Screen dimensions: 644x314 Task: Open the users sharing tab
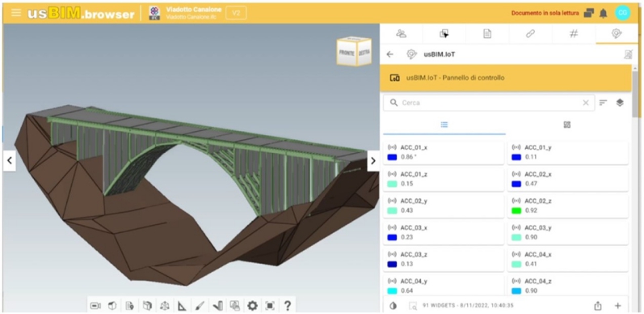[402, 34]
